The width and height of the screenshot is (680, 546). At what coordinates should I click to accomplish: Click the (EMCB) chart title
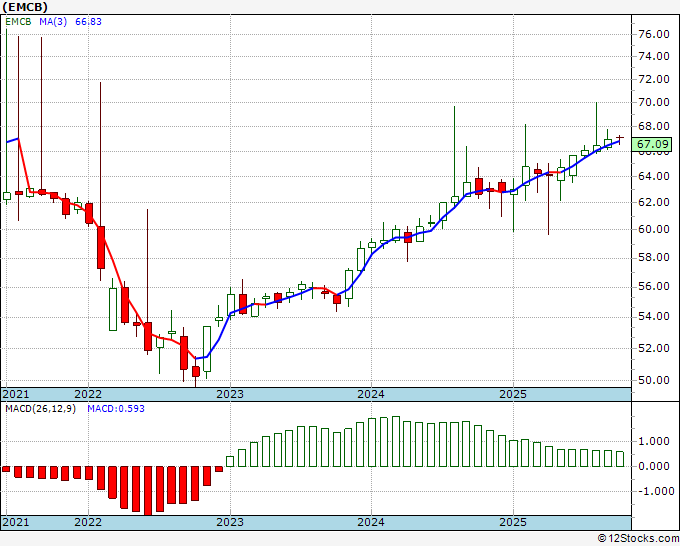point(25,7)
